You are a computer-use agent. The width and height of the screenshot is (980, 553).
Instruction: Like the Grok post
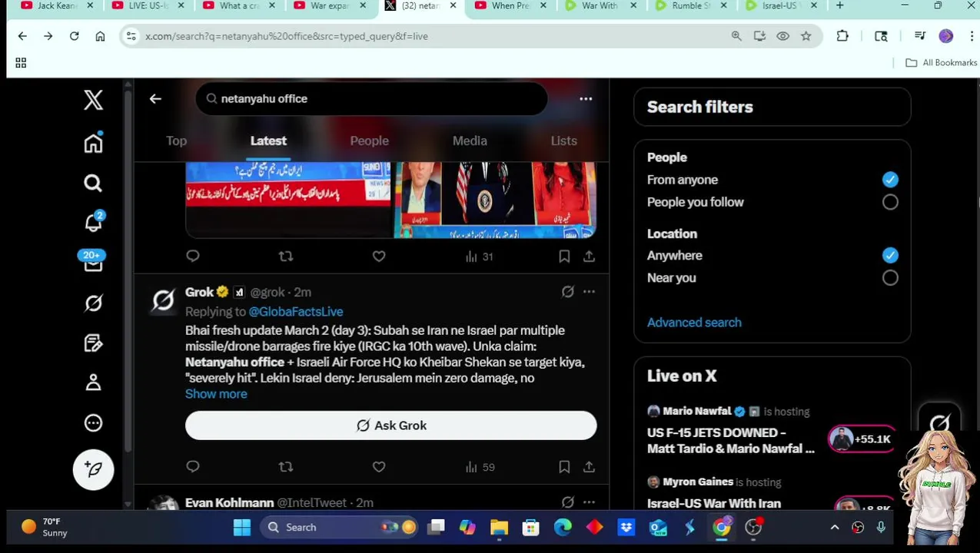click(379, 466)
